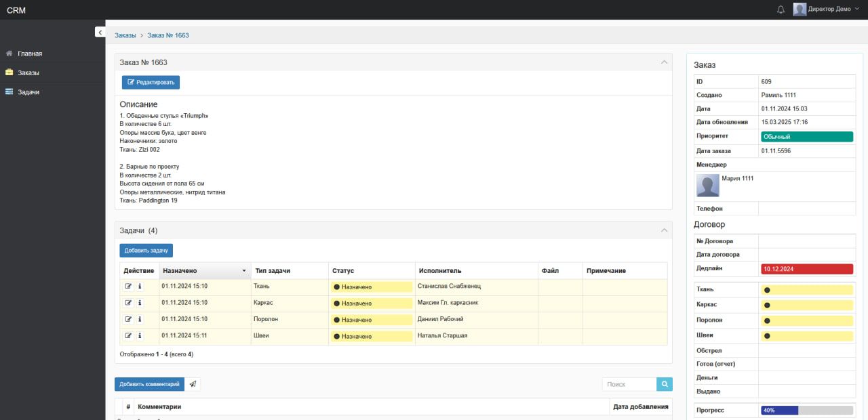Click the Директор Демо user avatar
The image size is (868, 420).
(x=800, y=9)
